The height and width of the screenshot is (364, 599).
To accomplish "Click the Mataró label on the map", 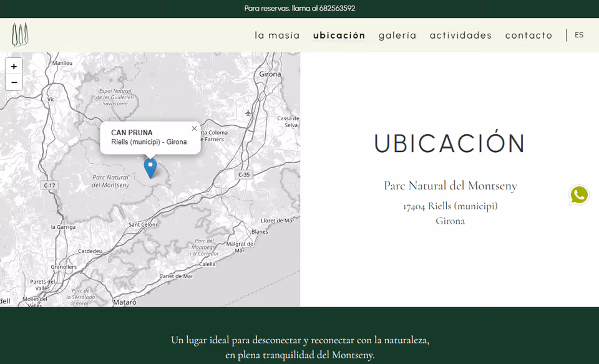I will 124,302.
